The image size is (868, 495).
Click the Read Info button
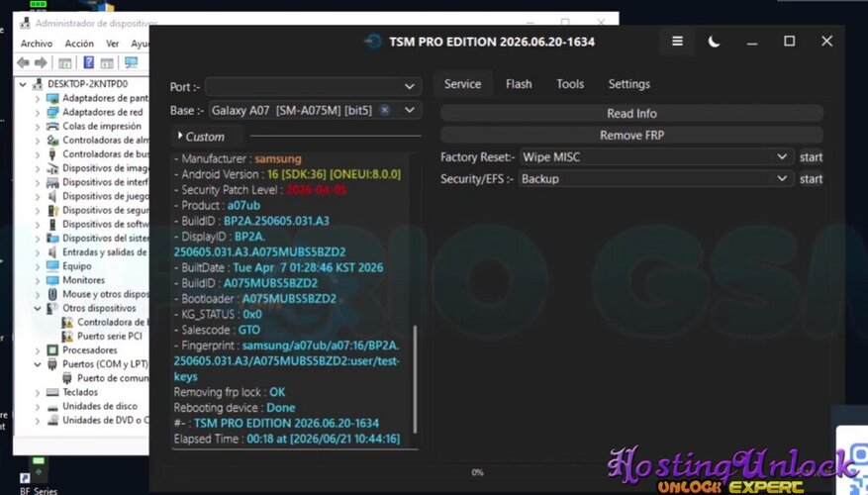pyautogui.click(x=631, y=114)
